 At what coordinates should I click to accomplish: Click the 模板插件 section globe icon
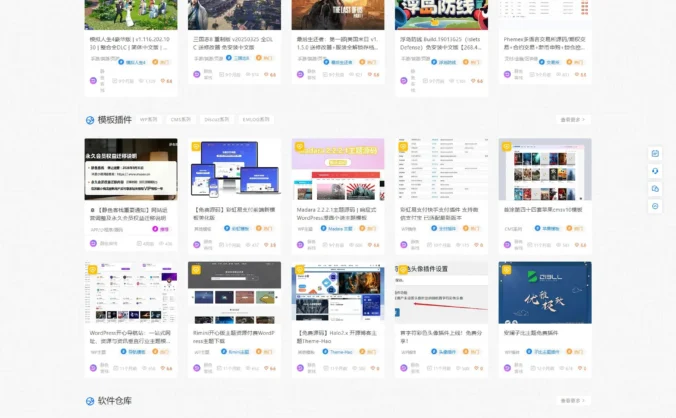pyautogui.click(x=90, y=119)
